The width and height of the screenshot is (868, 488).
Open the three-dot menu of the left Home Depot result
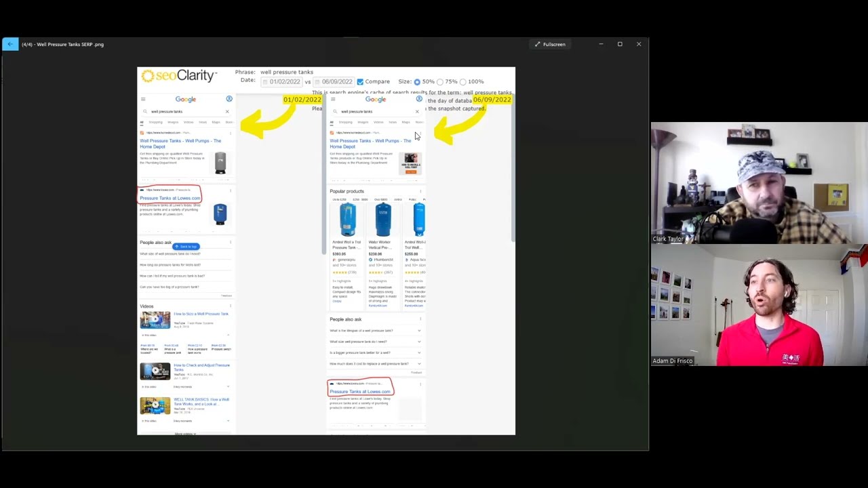point(231,133)
